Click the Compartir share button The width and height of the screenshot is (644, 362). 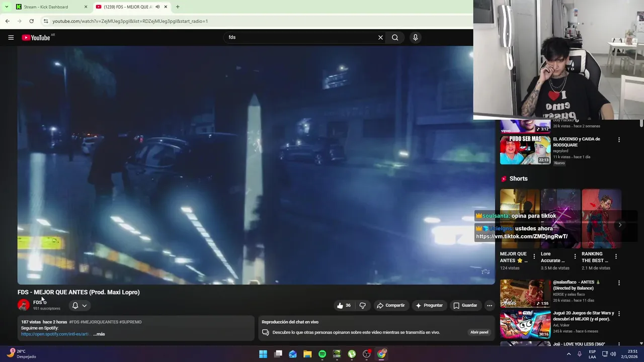391,305
